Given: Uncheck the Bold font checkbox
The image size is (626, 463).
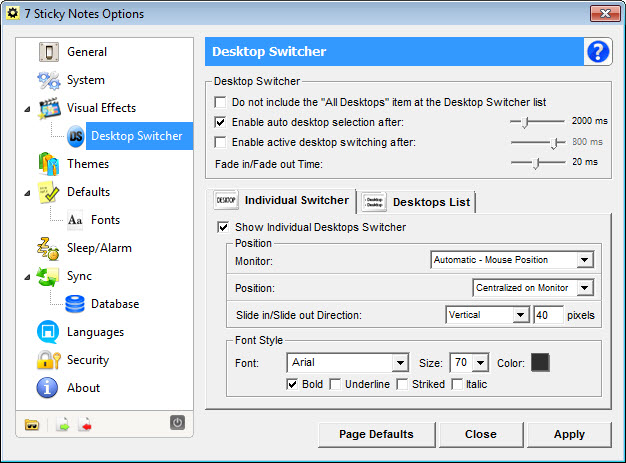Looking at the screenshot, I should click(x=292, y=384).
